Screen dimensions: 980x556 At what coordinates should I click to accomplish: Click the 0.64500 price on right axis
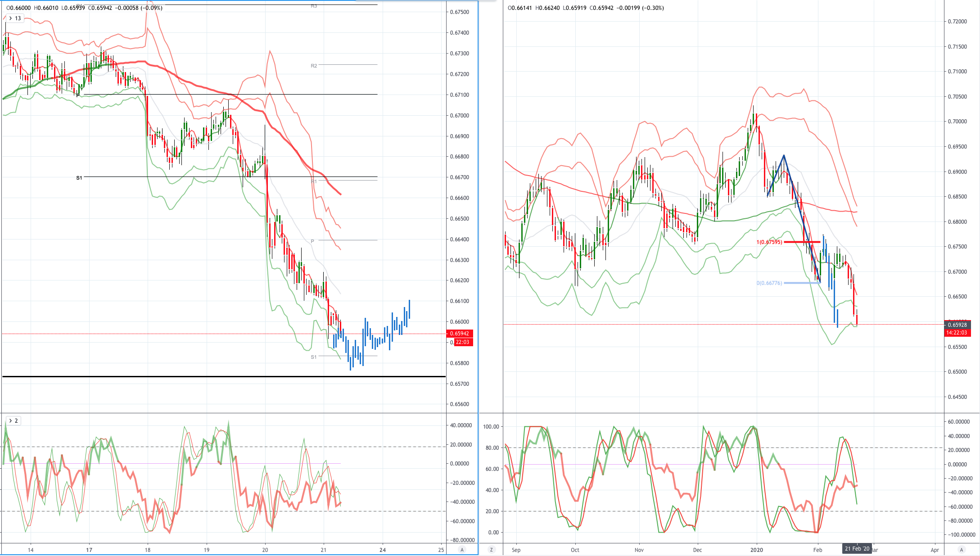tap(957, 397)
